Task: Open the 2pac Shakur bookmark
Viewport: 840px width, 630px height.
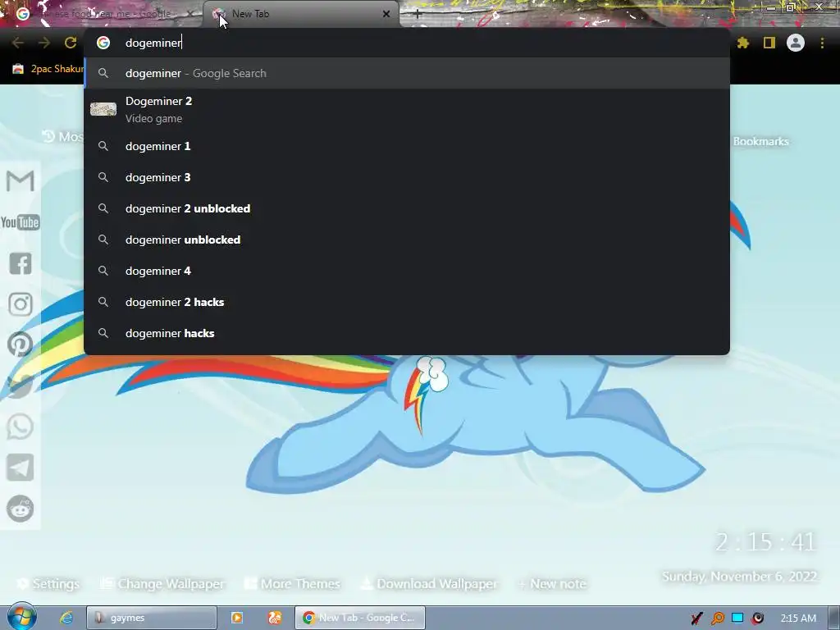Action: point(48,69)
